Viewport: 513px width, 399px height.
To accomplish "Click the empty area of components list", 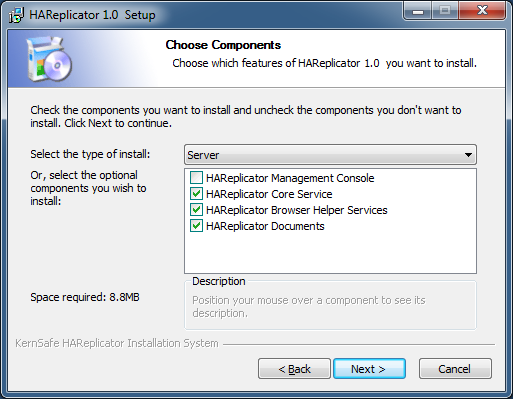I will click(330, 253).
